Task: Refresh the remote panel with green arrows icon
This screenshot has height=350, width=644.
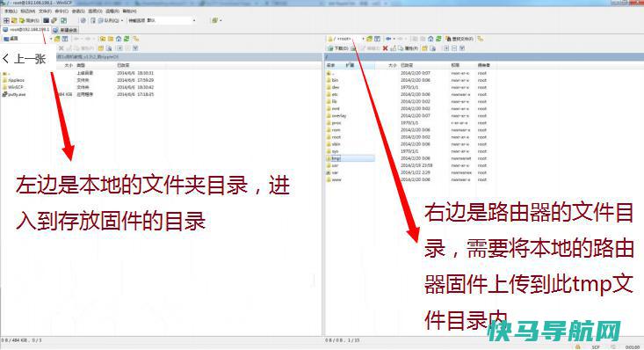Action: tap(438, 39)
